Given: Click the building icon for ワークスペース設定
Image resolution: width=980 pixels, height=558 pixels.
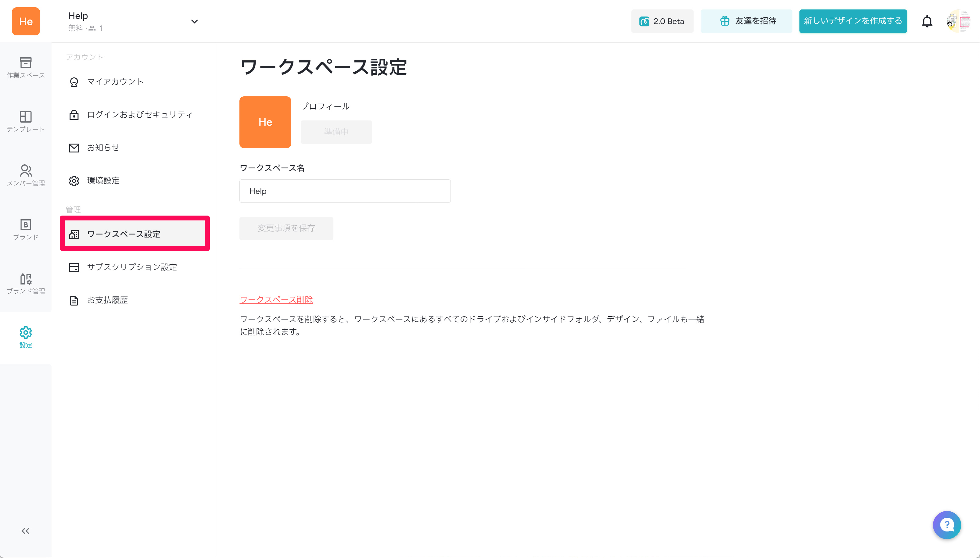Looking at the screenshot, I should pos(74,234).
